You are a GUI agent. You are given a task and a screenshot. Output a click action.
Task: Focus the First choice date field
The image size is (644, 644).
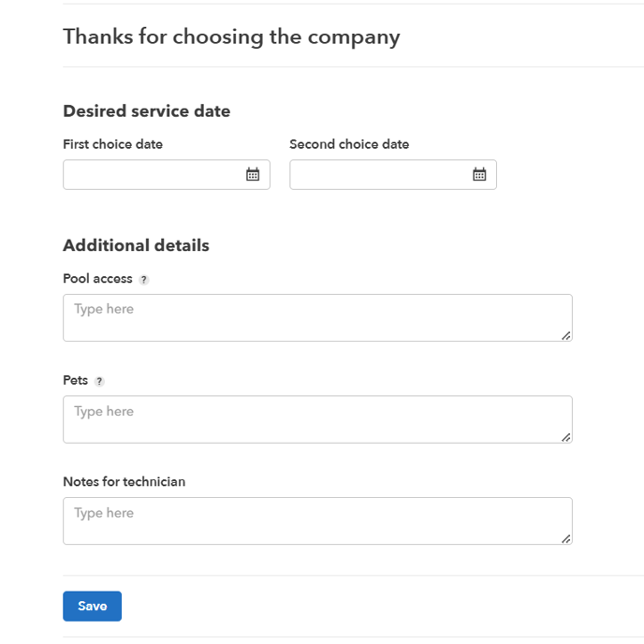pos(150,175)
